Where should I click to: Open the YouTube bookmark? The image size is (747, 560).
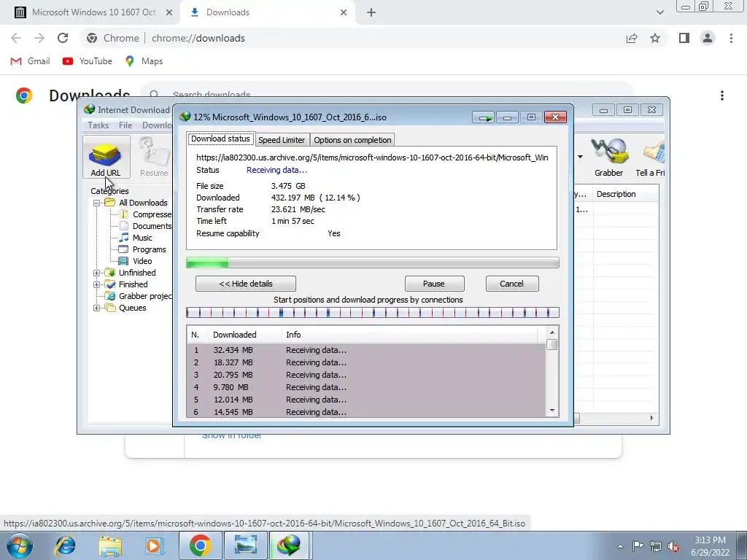click(88, 61)
